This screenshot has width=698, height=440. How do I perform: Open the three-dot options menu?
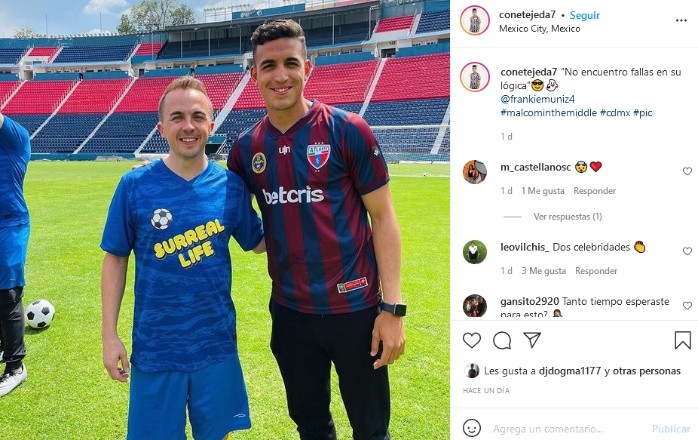coord(681,20)
